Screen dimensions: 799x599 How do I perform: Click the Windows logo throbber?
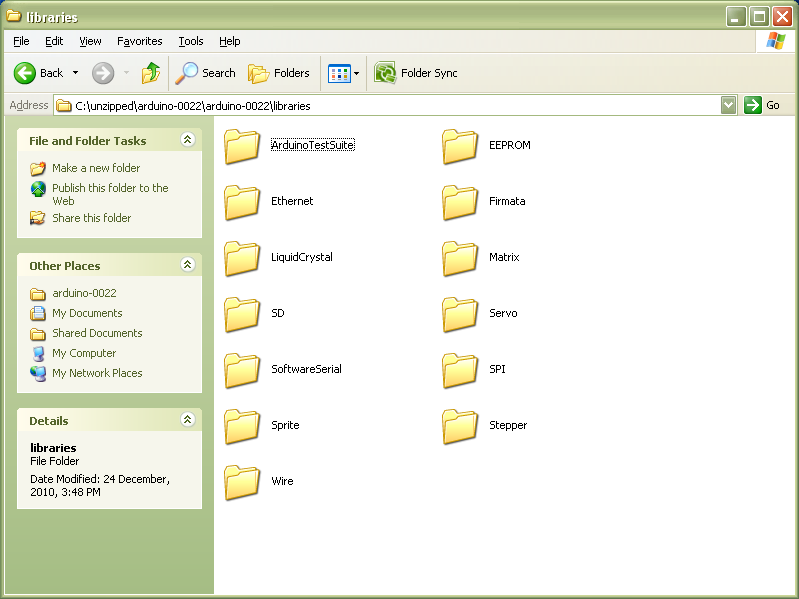775,41
